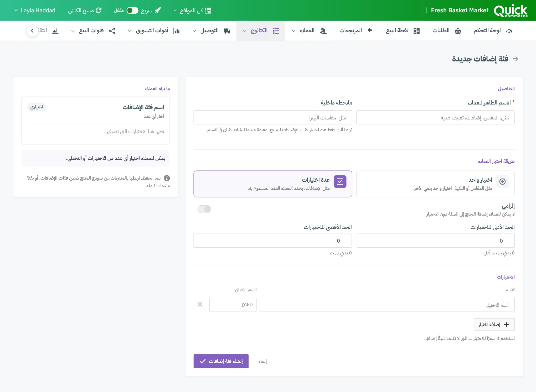Image resolution: width=536 pixels, height=392 pixels.
Task: Open point of sale (نقطة البيع) tab
Action: click(403, 31)
